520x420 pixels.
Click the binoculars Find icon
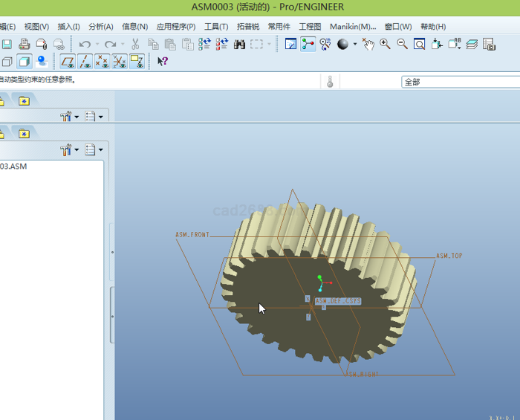tap(239, 45)
